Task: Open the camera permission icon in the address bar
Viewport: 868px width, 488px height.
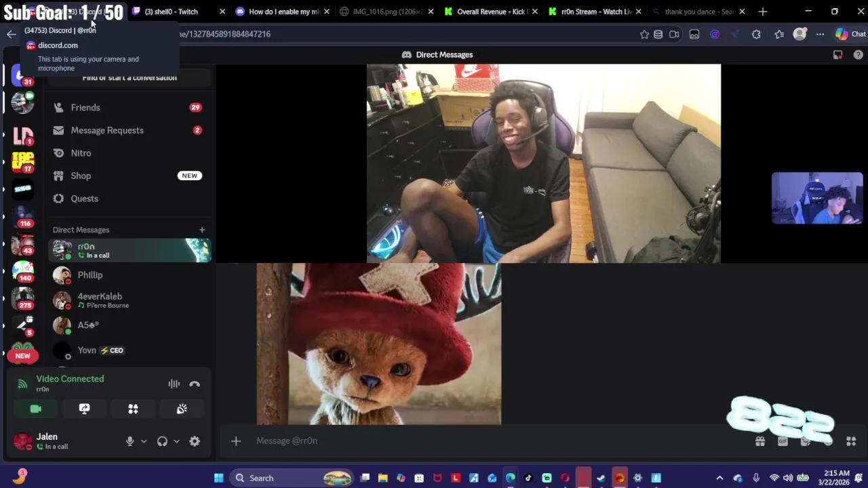Action: point(674,34)
